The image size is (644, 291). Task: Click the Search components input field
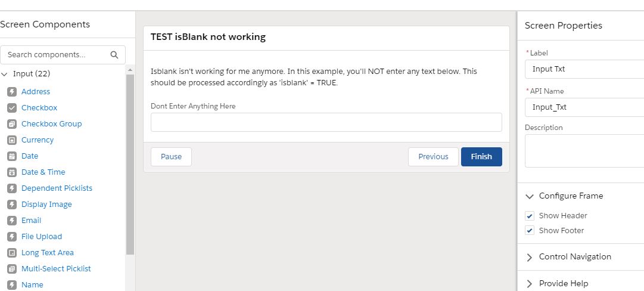[57, 55]
